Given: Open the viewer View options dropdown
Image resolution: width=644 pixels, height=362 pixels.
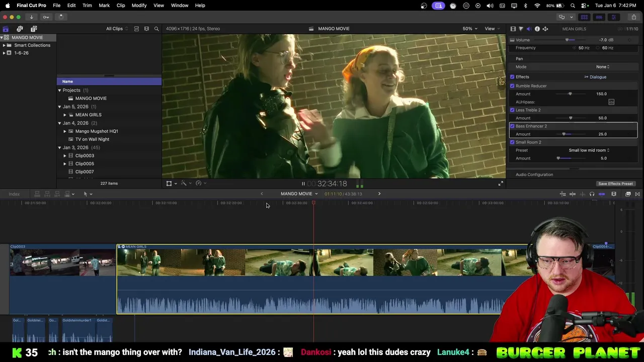Looking at the screenshot, I should (492, 29).
